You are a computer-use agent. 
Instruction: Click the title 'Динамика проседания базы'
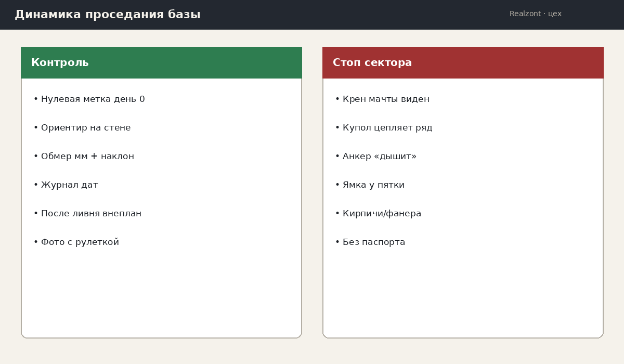click(108, 15)
